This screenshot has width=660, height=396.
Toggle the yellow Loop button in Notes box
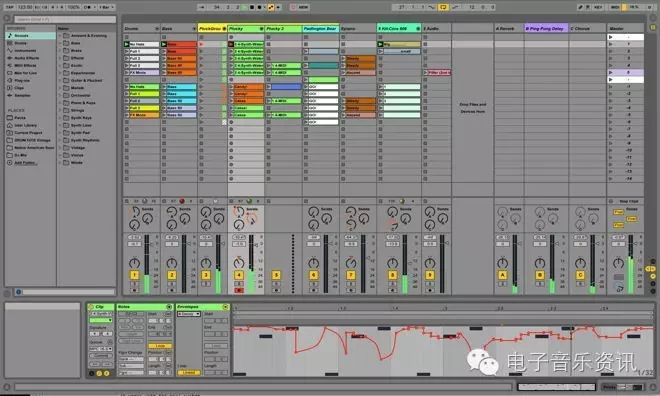coord(160,346)
